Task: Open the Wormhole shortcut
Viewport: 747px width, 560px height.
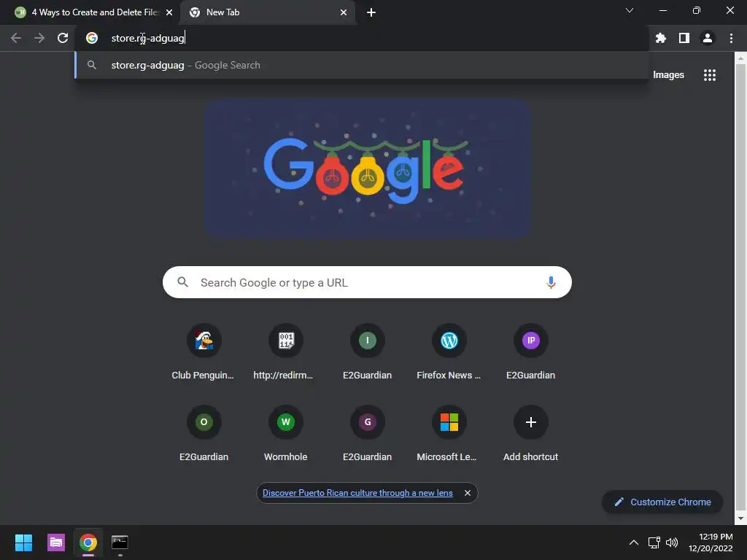Action: pyautogui.click(x=285, y=434)
